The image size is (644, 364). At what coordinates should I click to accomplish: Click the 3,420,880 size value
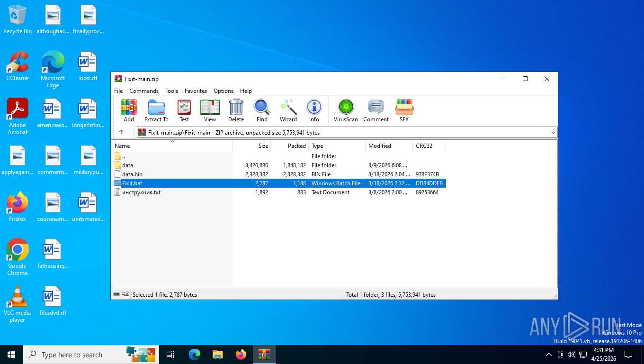257,165
